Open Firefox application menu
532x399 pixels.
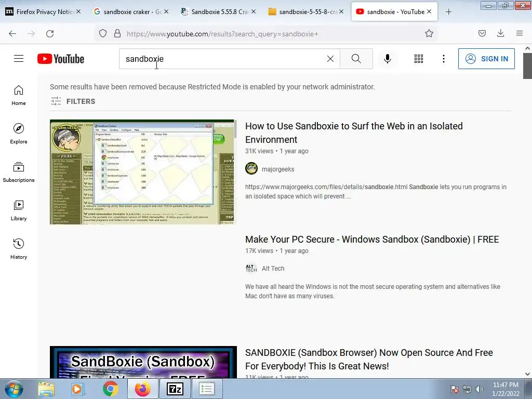point(520,34)
